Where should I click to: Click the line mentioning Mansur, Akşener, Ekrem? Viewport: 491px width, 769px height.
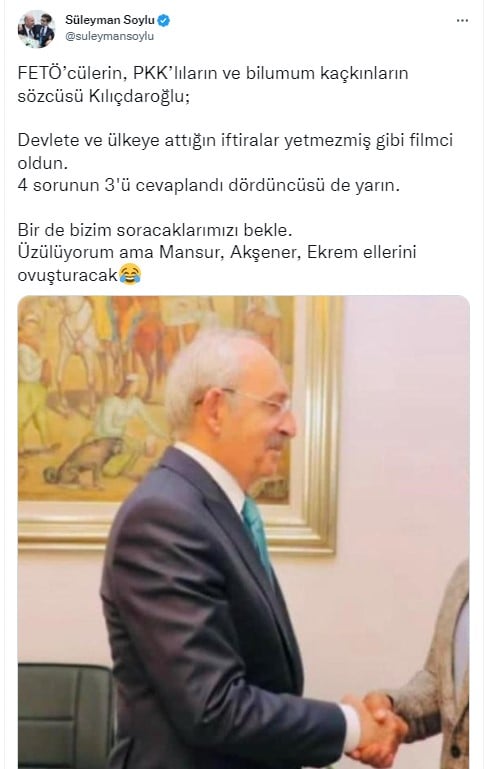coord(217,252)
